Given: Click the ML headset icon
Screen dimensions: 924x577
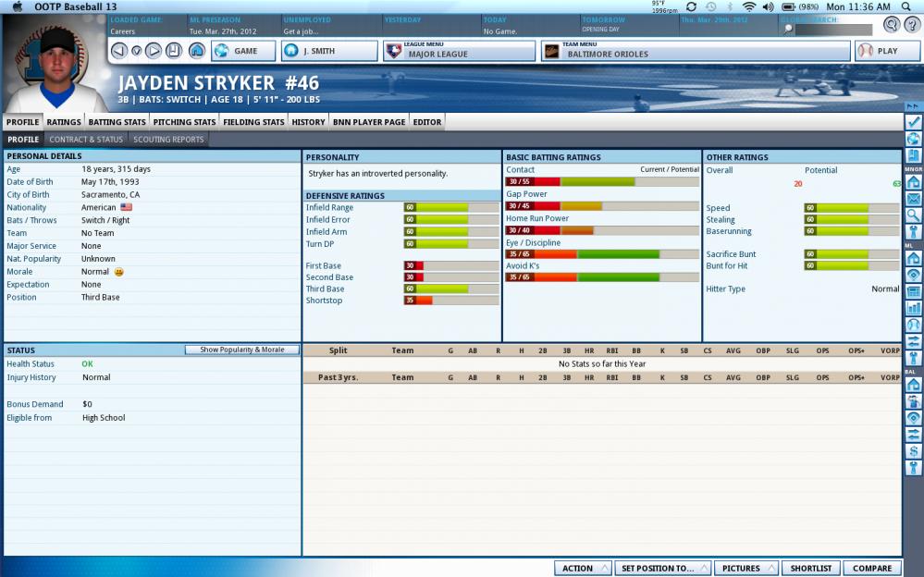Looking at the screenshot, I should coord(914,325).
